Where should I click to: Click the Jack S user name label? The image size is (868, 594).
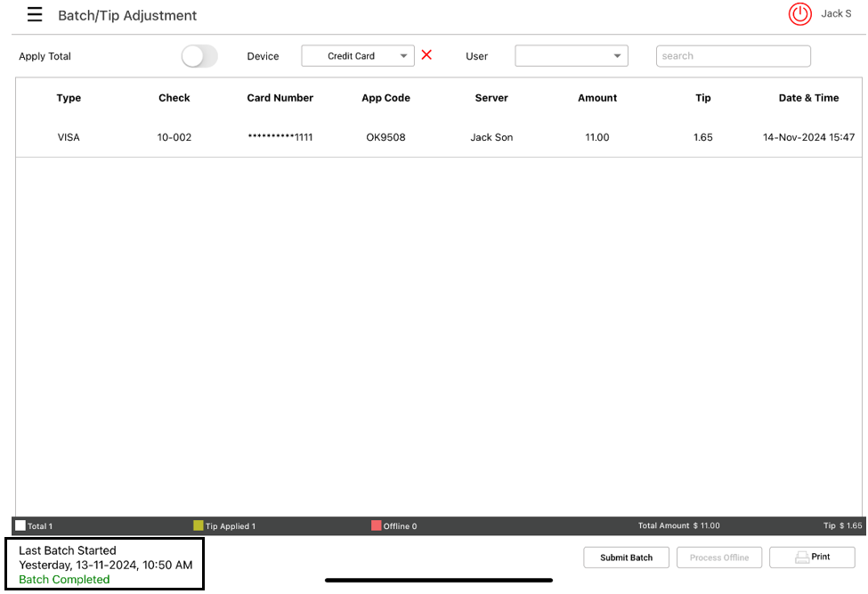(836, 14)
